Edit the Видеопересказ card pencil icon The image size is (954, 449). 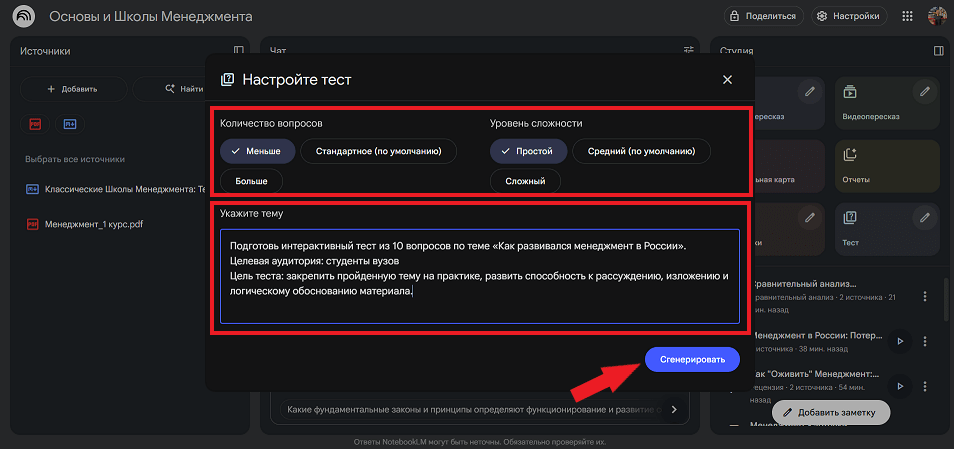click(x=925, y=92)
